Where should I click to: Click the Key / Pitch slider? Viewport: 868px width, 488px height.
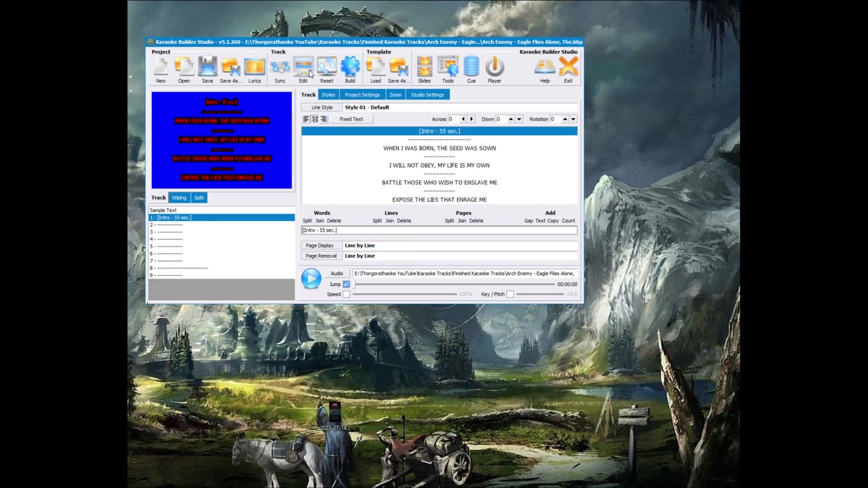coord(541,294)
